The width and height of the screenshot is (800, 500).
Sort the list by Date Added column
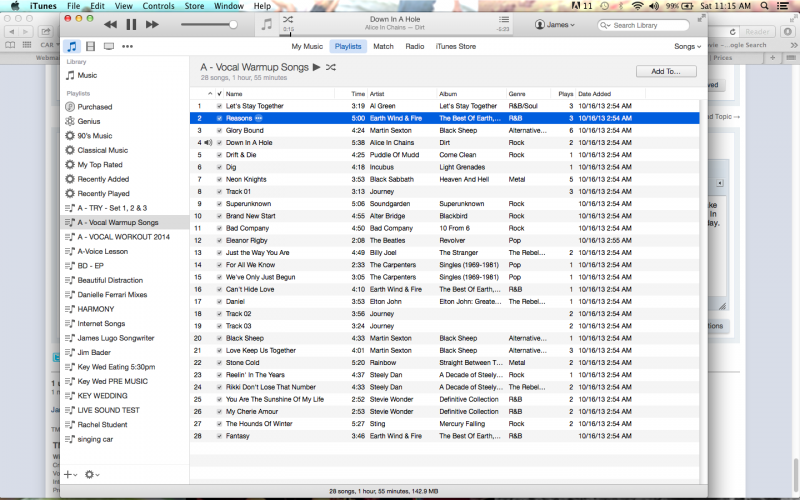coord(611,94)
